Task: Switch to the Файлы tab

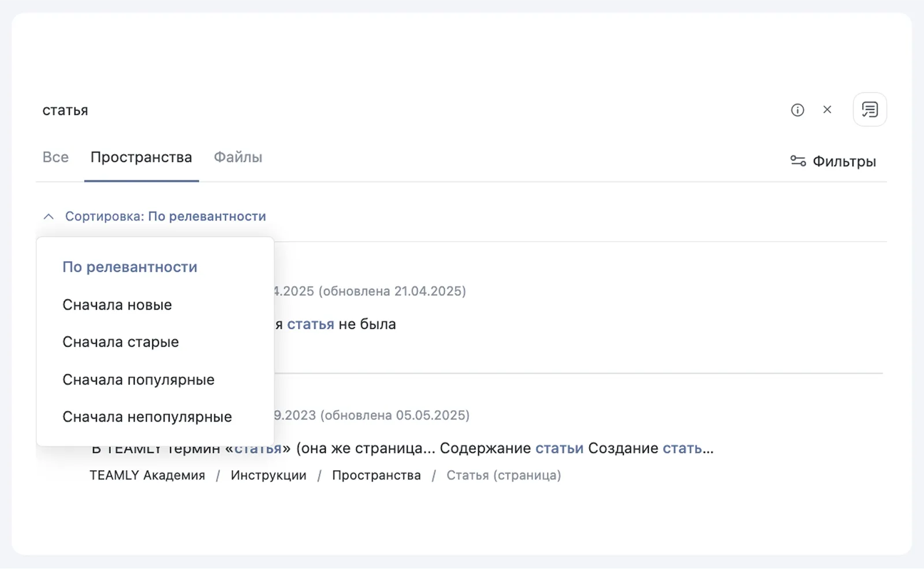Action: [238, 157]
